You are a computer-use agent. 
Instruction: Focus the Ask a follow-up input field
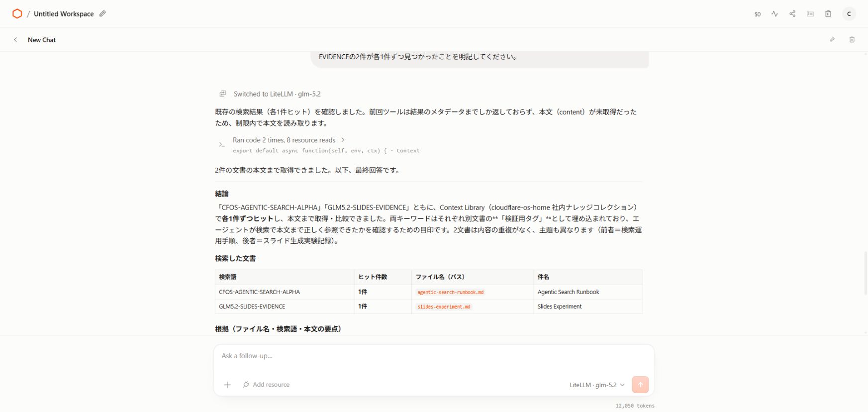(434, 356)
